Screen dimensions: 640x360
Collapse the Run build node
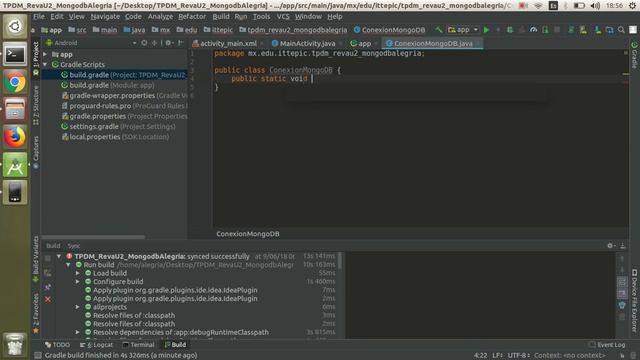(x=69, y=265)
